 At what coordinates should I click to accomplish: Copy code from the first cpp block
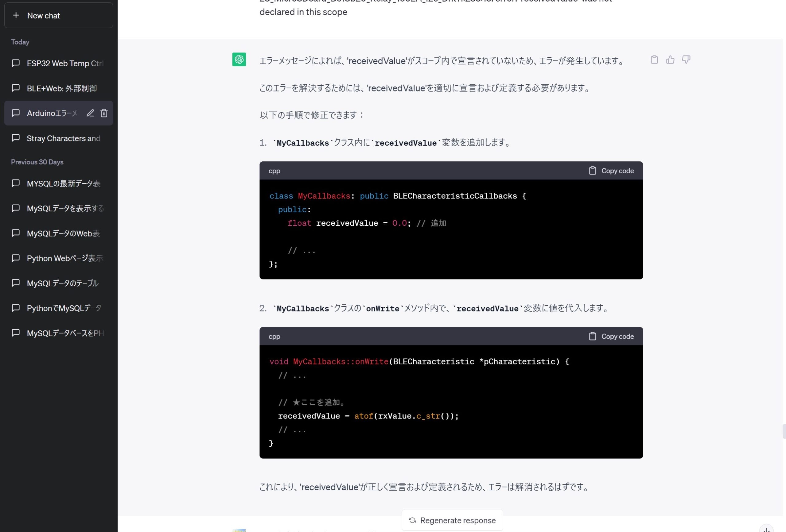(x=611, y=171)
